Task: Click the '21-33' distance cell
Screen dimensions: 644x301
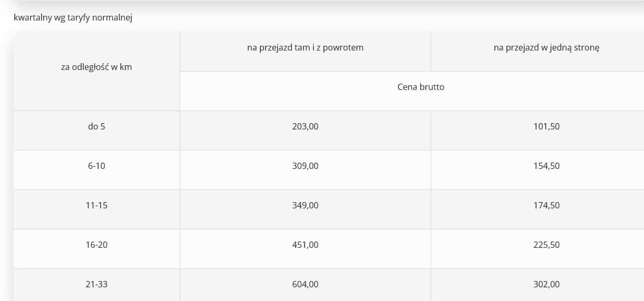Action: [x=96, y=285]
